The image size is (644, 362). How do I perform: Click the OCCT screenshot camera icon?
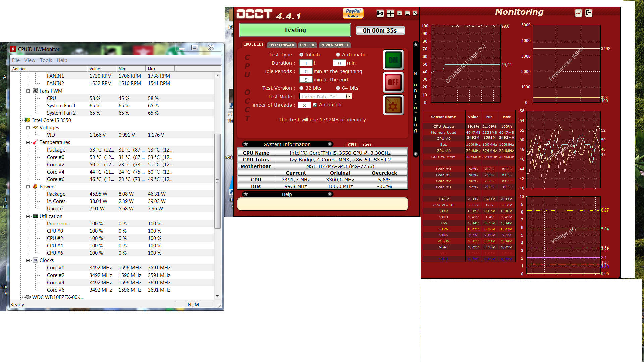click(380, 13)
